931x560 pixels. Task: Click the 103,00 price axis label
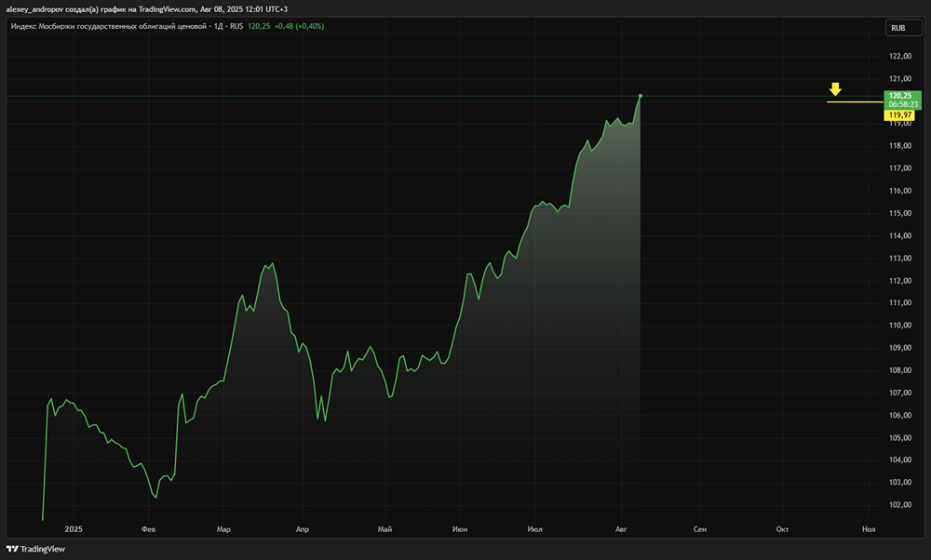pyautogui.click(x=900, y=483)
